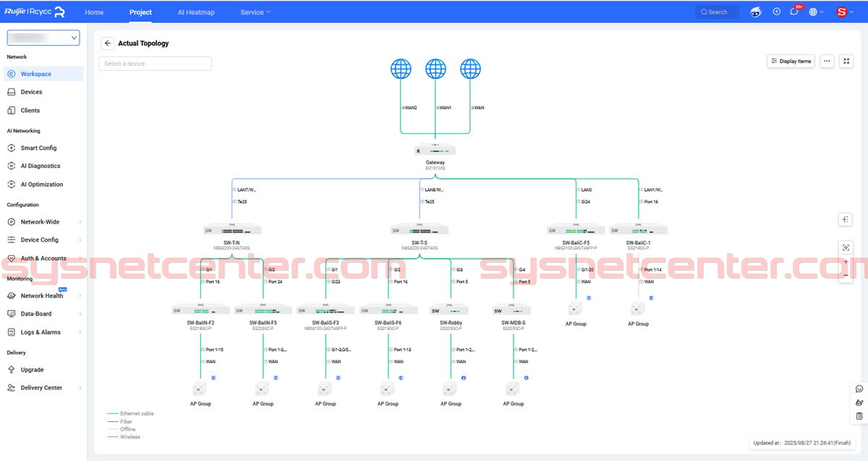Zoom out the topology with minus button

pos(846,275)
